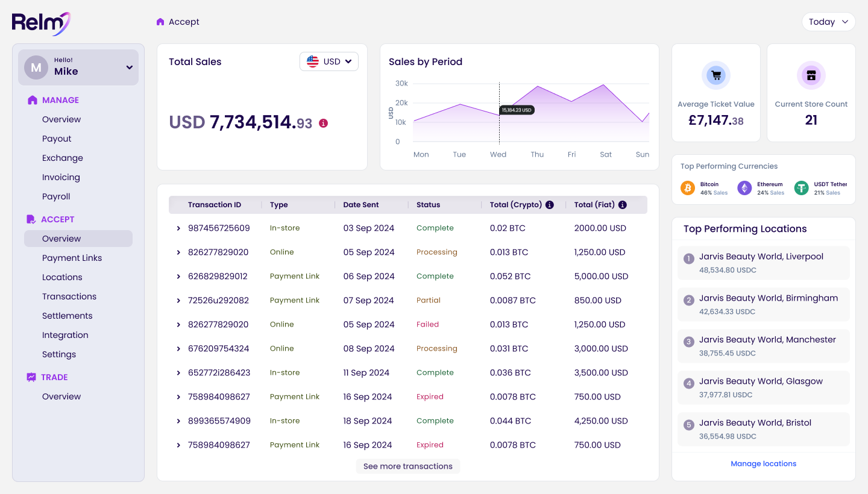Expand transaction row 626829829012
868x494 pixels.
[x=178, y=277]
